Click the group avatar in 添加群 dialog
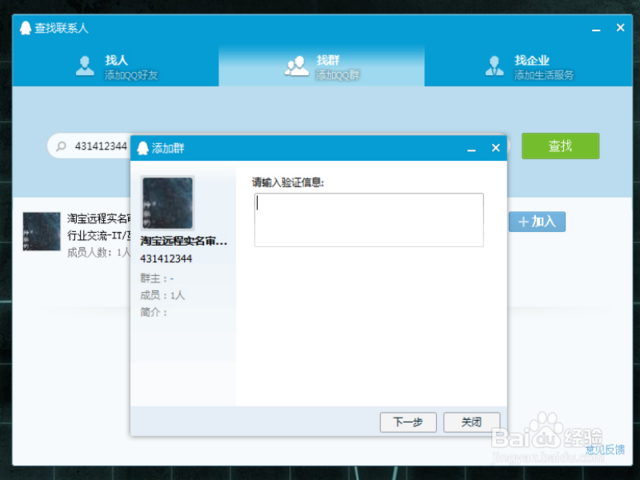 167,203
